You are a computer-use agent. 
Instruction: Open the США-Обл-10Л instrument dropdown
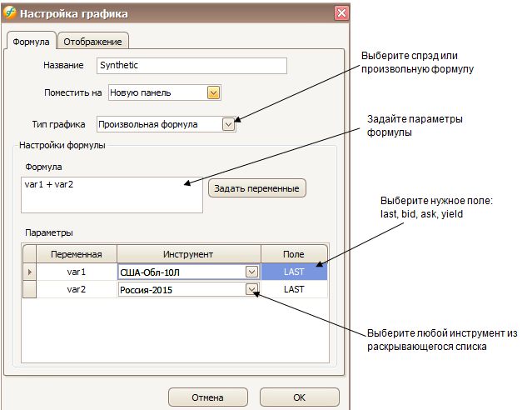(x=251, y=272)
